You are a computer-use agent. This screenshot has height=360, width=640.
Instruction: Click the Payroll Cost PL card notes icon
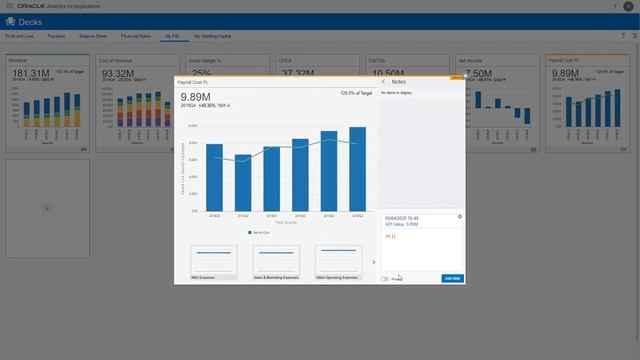click(x=623, y=149)
